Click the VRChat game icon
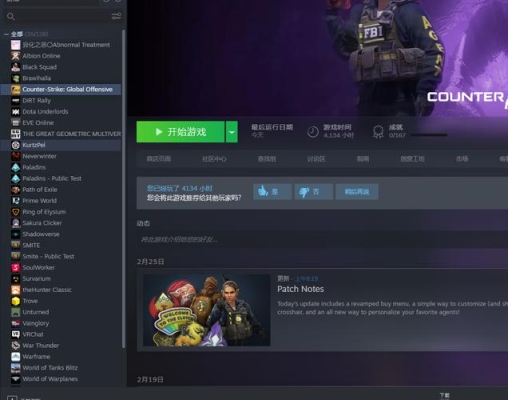This screenshot has width=508, height=400. (16, 334)
